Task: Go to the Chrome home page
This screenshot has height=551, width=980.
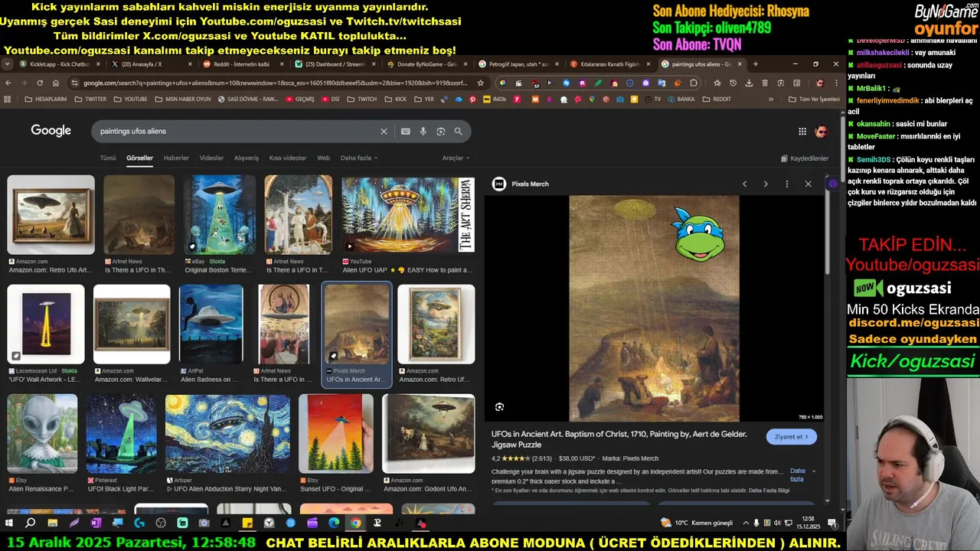Action: (56, 83)
